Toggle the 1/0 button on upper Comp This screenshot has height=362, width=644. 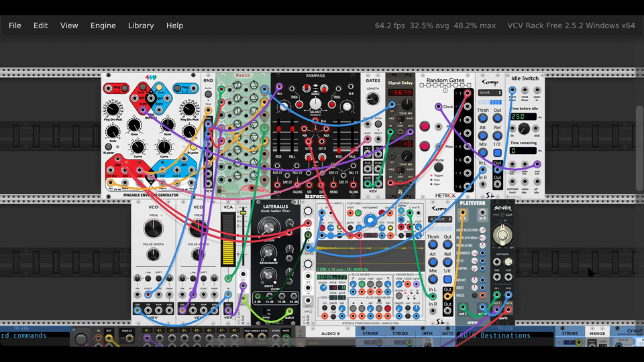pyautogui.click(x=497, y=153)
